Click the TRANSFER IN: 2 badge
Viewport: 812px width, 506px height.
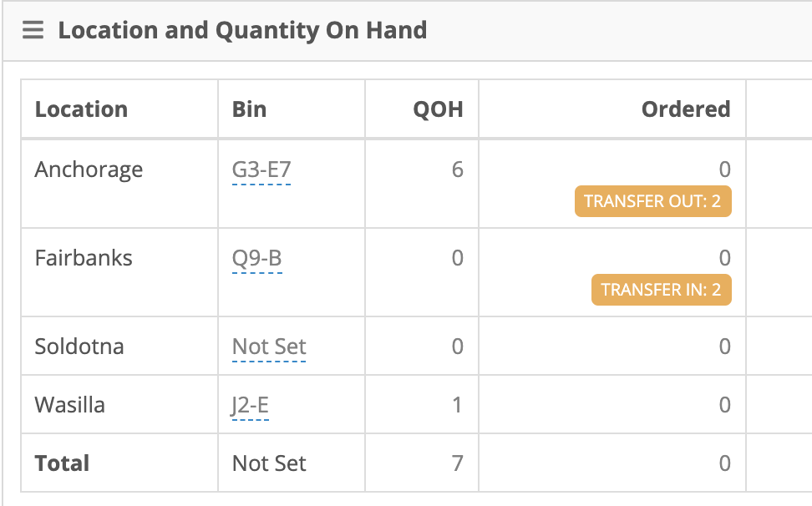(662, 290)
